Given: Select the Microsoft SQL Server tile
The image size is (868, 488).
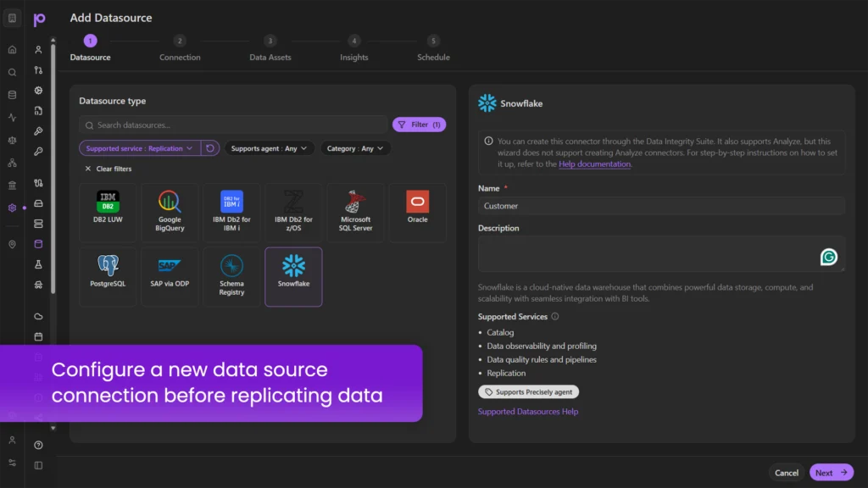Looking at the screenshot, I should click(355, 213).
